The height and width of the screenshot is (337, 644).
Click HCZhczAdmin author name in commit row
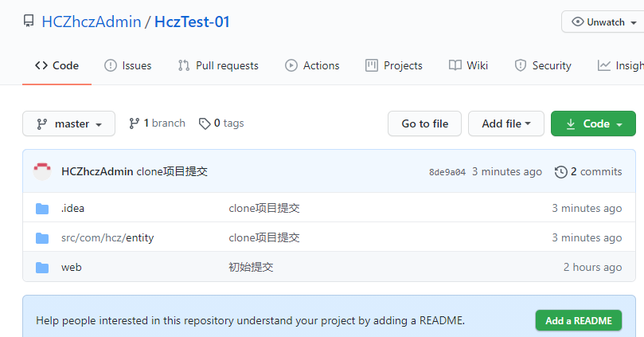[x=97, y=171]
